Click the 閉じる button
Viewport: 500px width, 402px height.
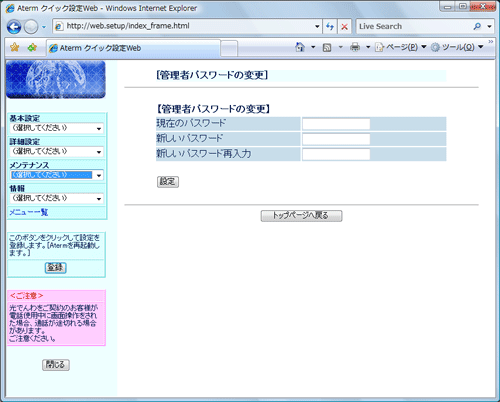(x=56, y=365)
